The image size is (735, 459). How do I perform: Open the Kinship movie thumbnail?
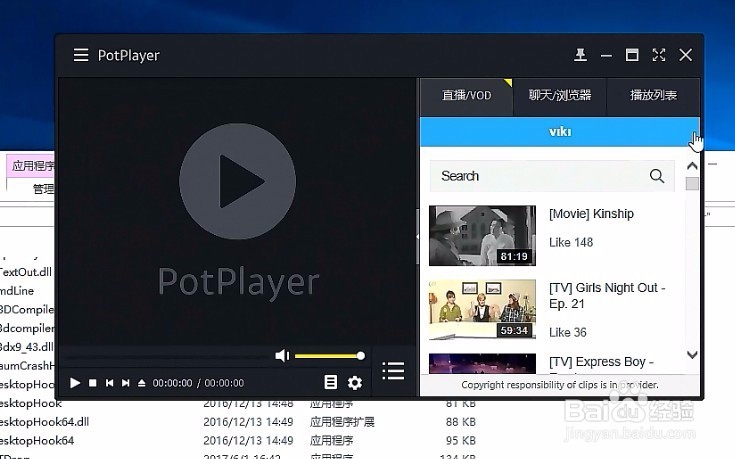(x=482, y=235)
